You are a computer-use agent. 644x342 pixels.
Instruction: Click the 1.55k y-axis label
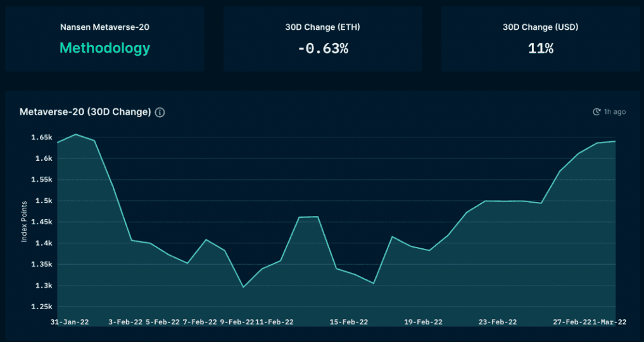click(x=42, y=180)
